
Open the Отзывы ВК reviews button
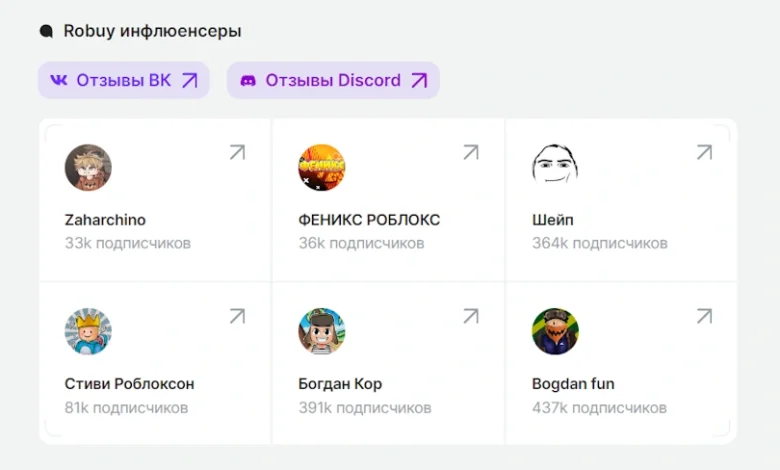pyautogui.click(x=124, y=80)
